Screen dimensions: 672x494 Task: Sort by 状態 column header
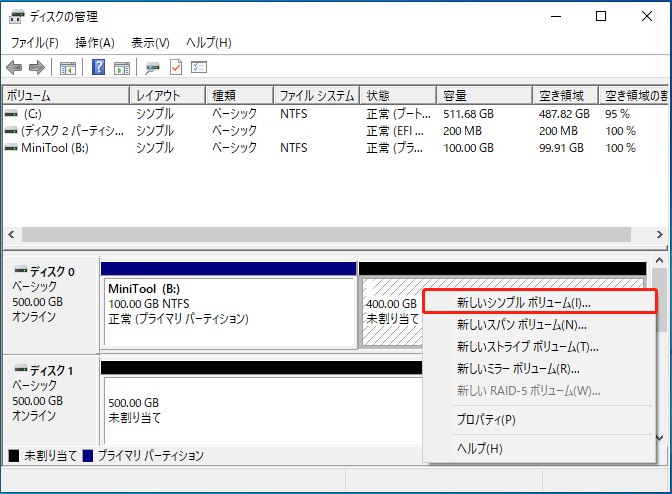tap(399, 96)
